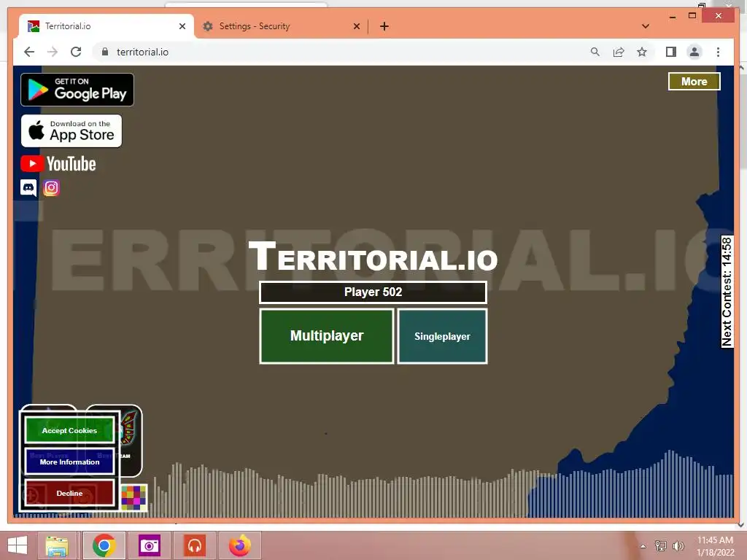Click the Next Contest timer banner

pyautogui.click(x=727, y=292)
